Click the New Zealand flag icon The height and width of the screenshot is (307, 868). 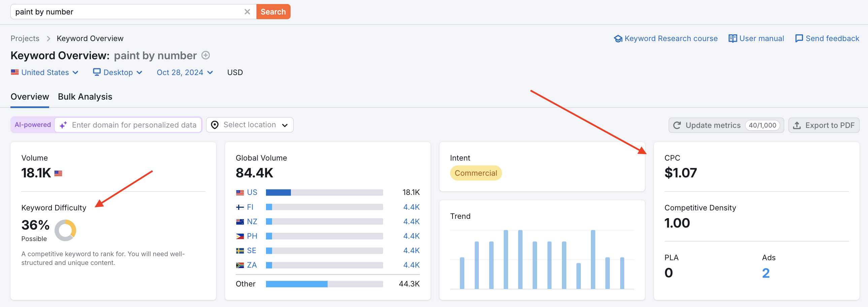(240, 222)
